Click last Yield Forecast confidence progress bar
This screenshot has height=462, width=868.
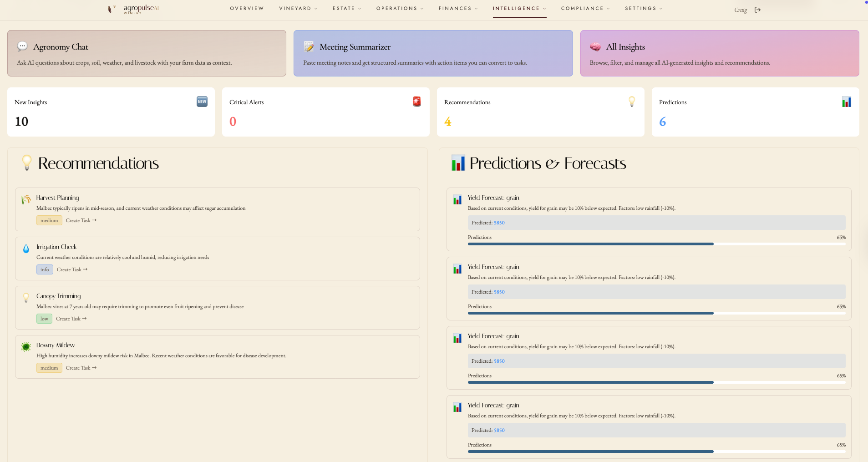(656, 452)
